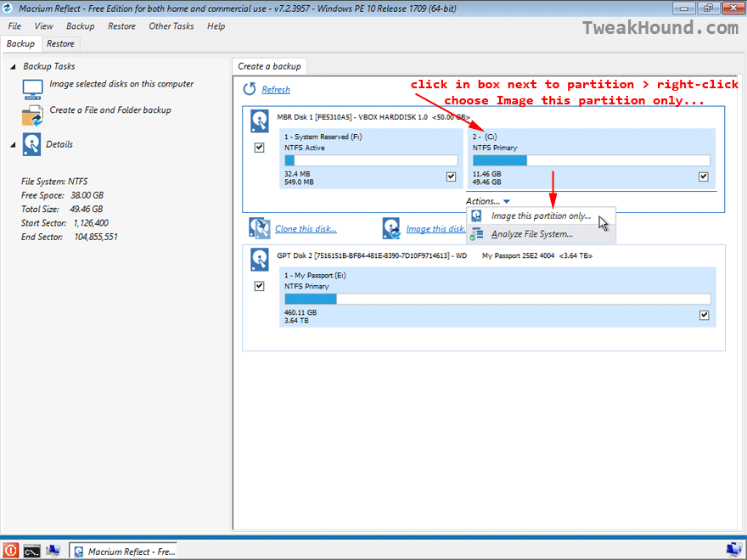Click the Macrium Reflect taskbar button
747x560 pixels.
[x=124, y=551]
